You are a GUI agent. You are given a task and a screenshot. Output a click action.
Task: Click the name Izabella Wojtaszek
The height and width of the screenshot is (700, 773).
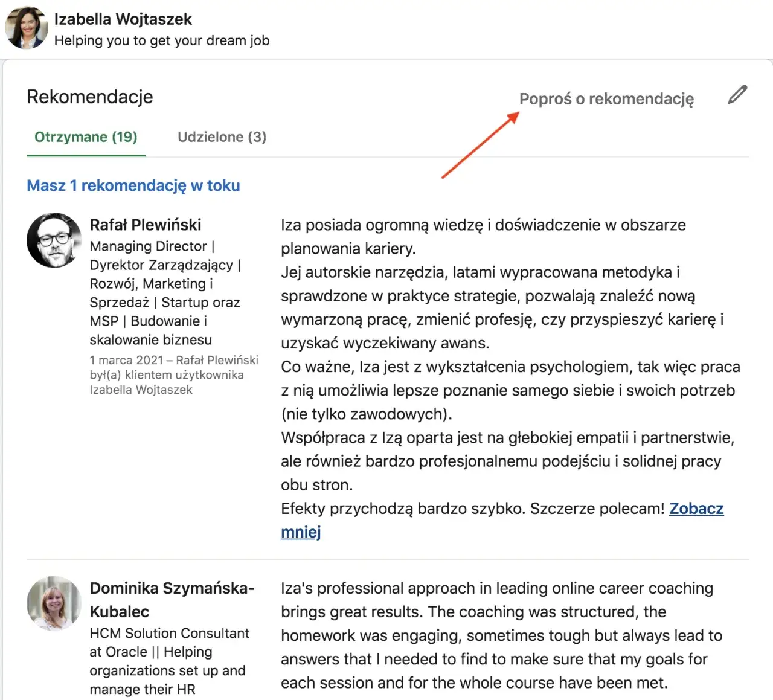click(x=123, y=19)
